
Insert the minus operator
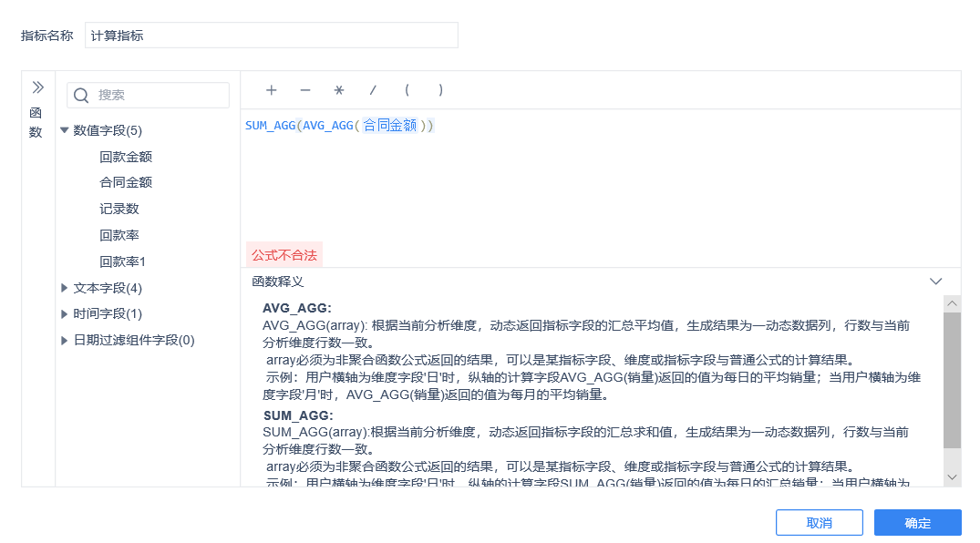click(305, 90)
